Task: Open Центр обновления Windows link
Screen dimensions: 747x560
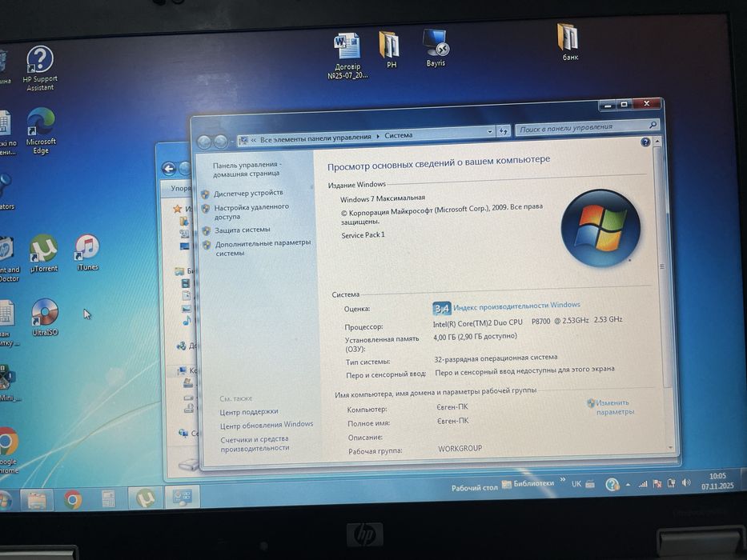Action: click(x=267, y=424)
